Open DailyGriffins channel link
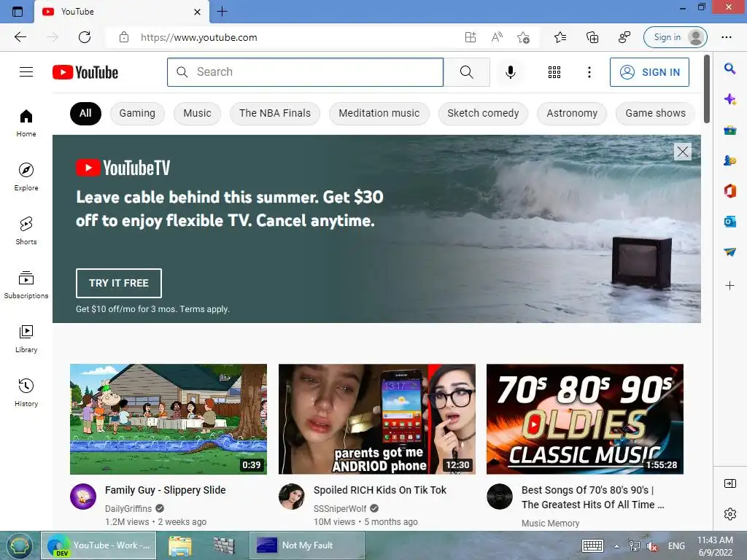This screenshot has width=747, height=560. pos(128,508)
